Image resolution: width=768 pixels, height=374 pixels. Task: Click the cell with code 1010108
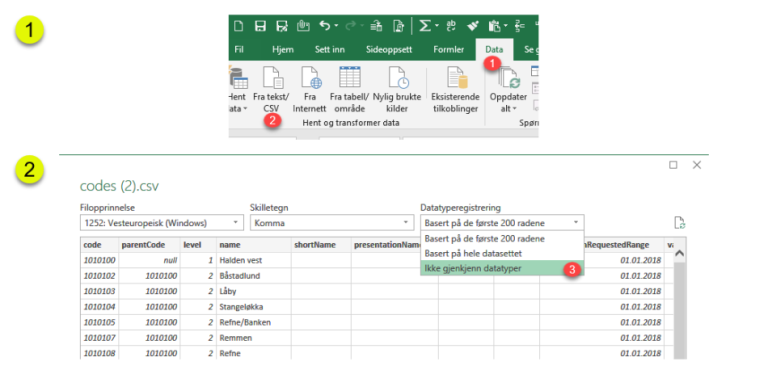click(x=99, y=353)
